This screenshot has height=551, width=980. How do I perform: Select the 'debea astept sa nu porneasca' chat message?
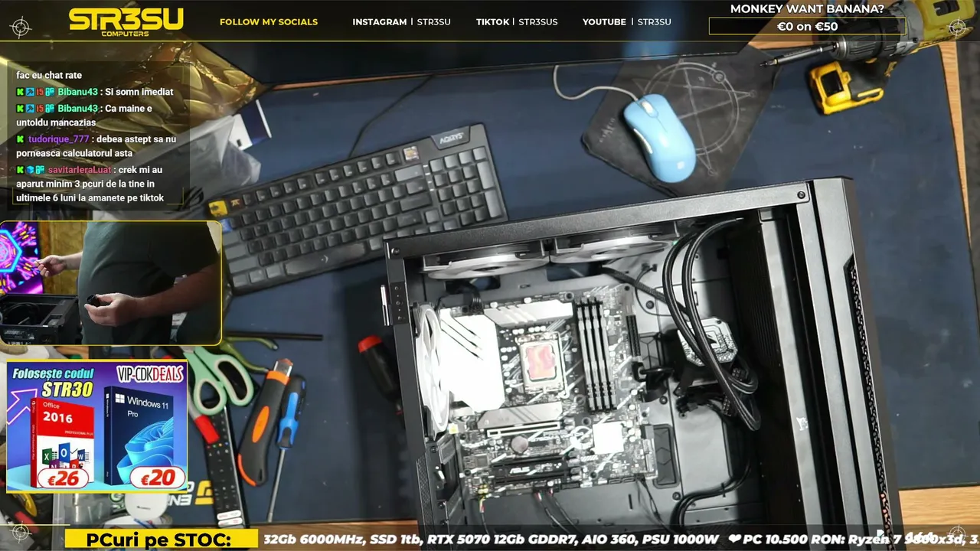[x=96, y=146]
